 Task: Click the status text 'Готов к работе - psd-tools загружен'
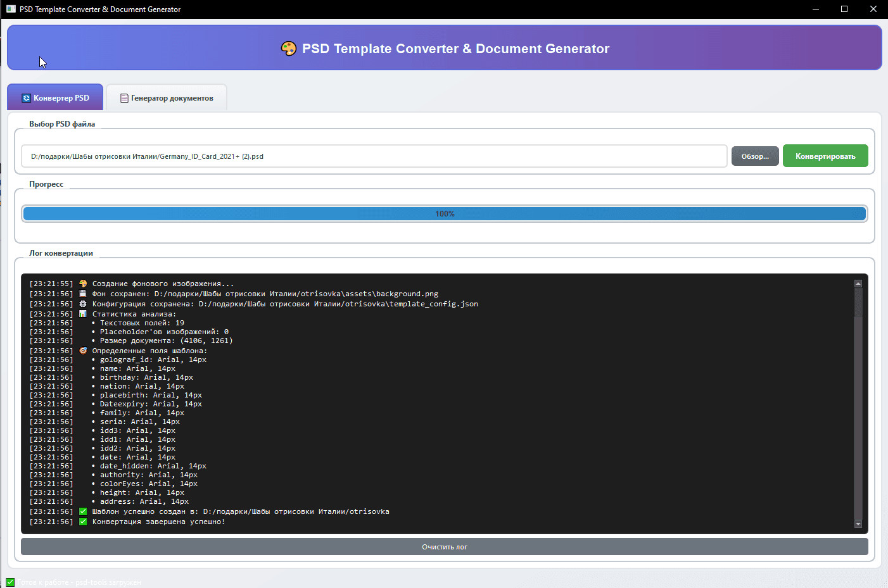pyautogui.click(x=79, y=582)
